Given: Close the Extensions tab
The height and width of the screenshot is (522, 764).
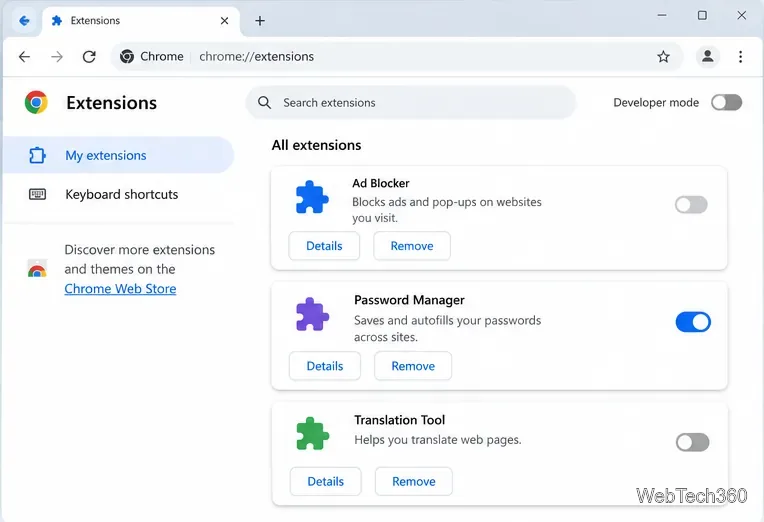Looking at the screenshot, I should pos(224,20).
